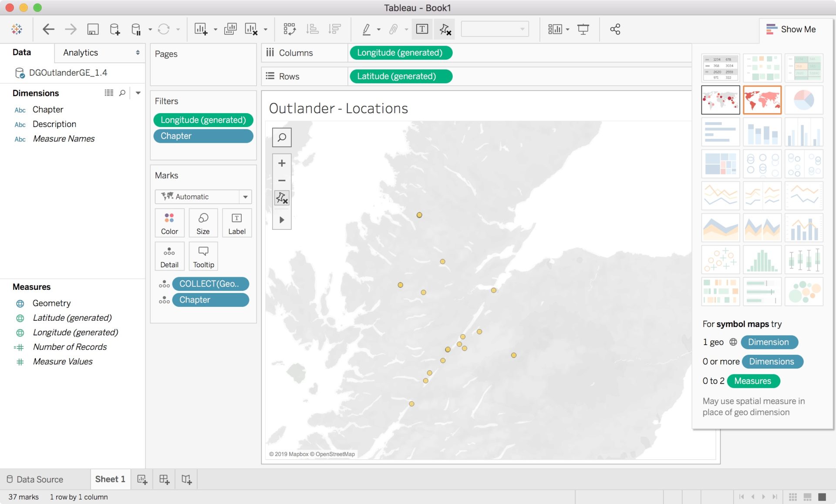Image resolution: width=836 pixels, height=504 pixels.
Task: Select the Sheet 1 tab
Action: pyautogui.click(x=110, y=479)
